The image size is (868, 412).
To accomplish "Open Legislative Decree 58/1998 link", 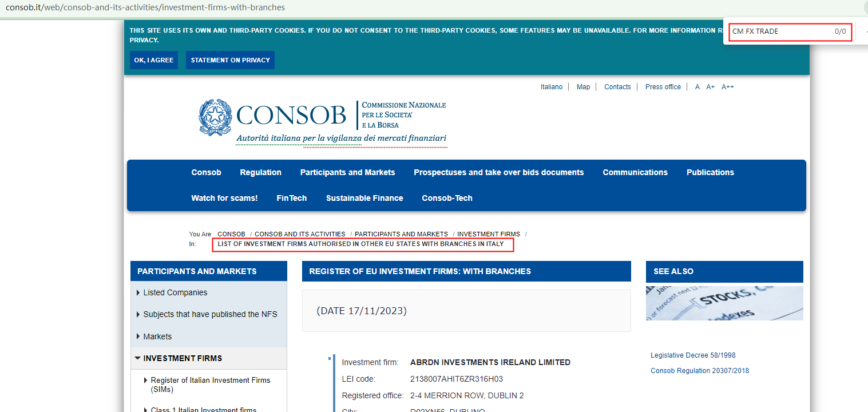I will point(693,355).
